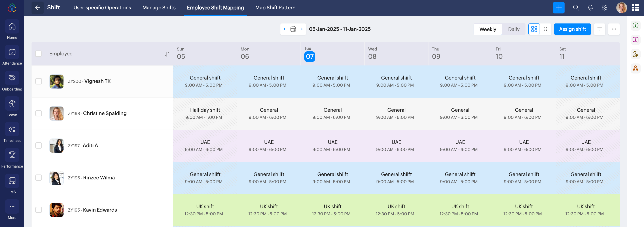Open the calendar date picker icon
Image resolution: width=644 pixels, height=227 pixels.
293,29
